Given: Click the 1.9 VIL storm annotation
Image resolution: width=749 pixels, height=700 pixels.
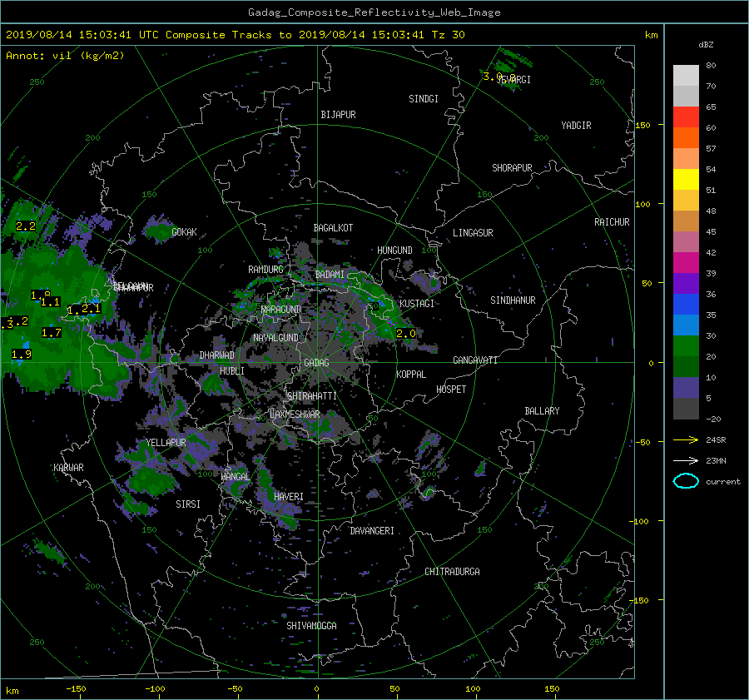Looking at the screenshot, I should (21, 354).
